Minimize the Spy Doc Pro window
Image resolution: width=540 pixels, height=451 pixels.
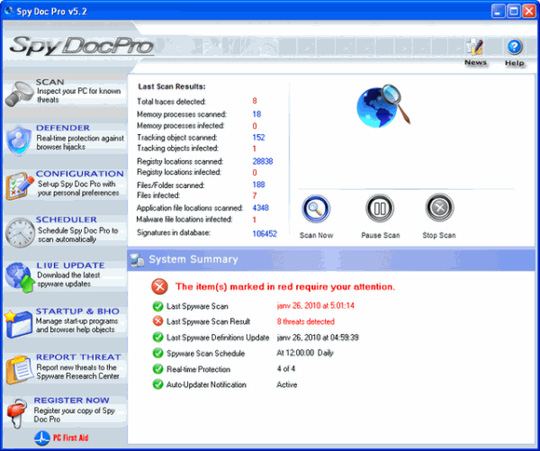pos(498,11)
